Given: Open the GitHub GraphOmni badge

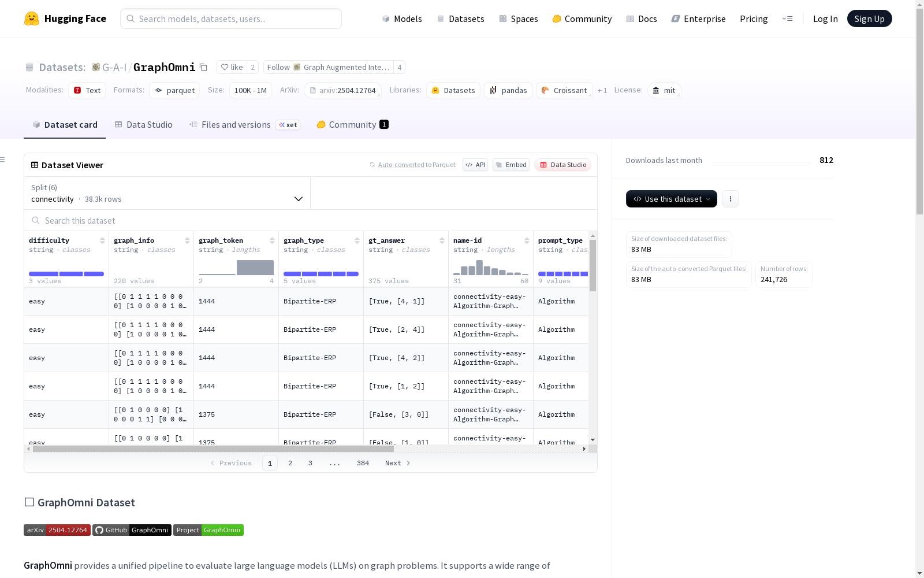Looking at the screenshot, I should (x=132, y=530).
